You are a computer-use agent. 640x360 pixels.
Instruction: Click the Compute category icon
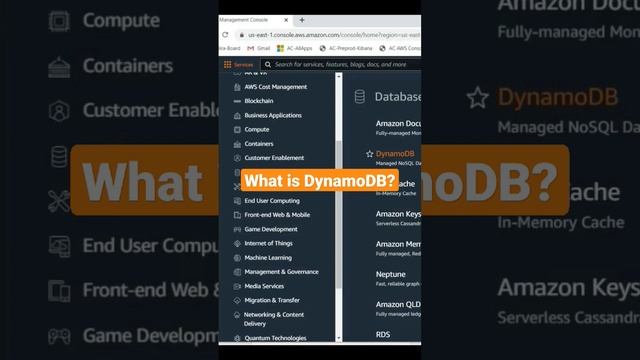coord(237,130)
